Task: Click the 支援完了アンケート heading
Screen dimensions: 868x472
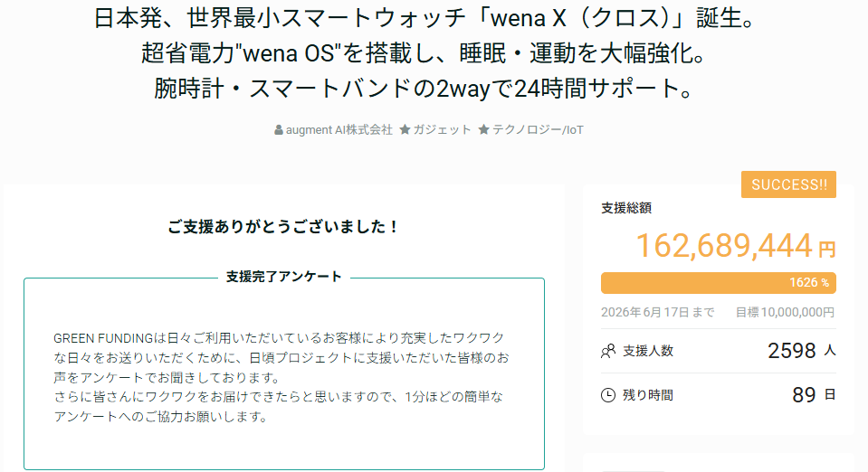Action: click(x=284, y=277)
